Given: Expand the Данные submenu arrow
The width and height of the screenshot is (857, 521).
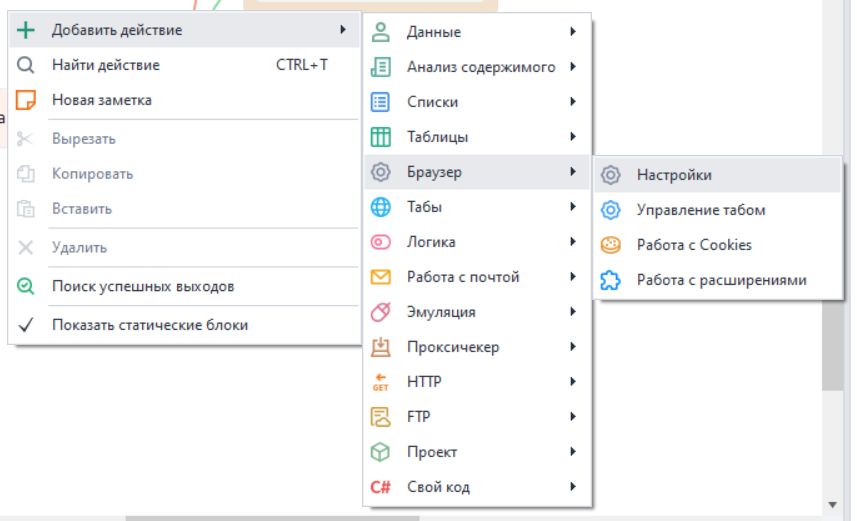Looking at the screenshot, I should [x=573, y=32].
